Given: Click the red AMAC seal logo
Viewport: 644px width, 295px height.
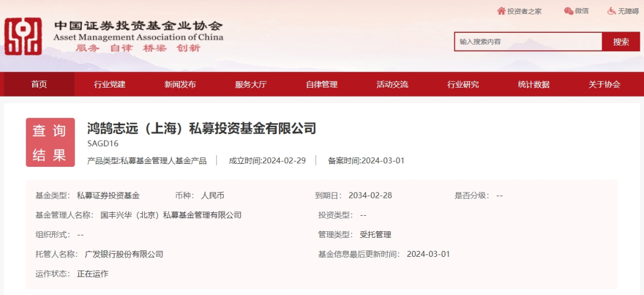Looking at the screenshot, I should 23,36.
